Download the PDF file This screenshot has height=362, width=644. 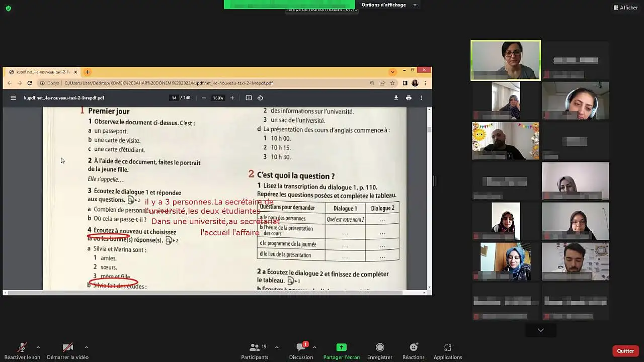tap(396, 98)
